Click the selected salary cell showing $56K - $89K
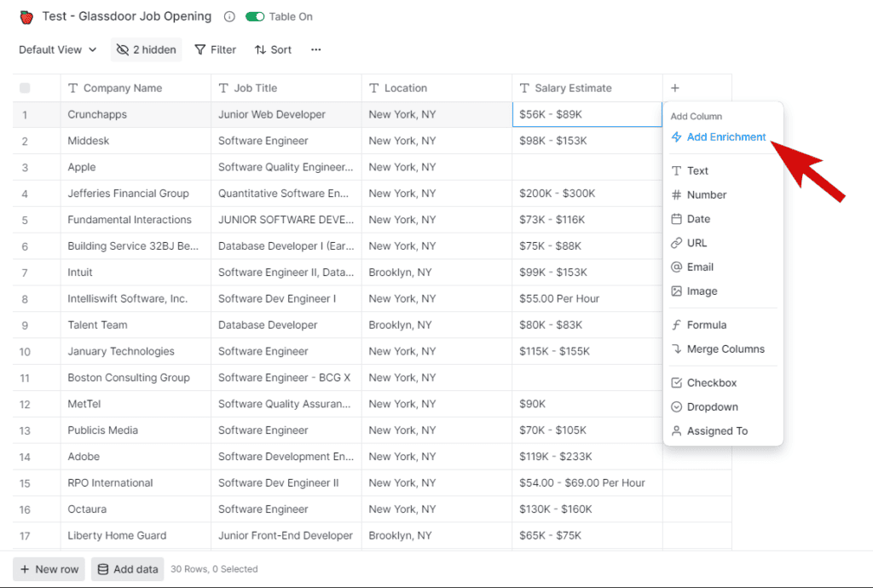Image resolution: width=873 pixels, height=588 pixels. coord(587,113)
